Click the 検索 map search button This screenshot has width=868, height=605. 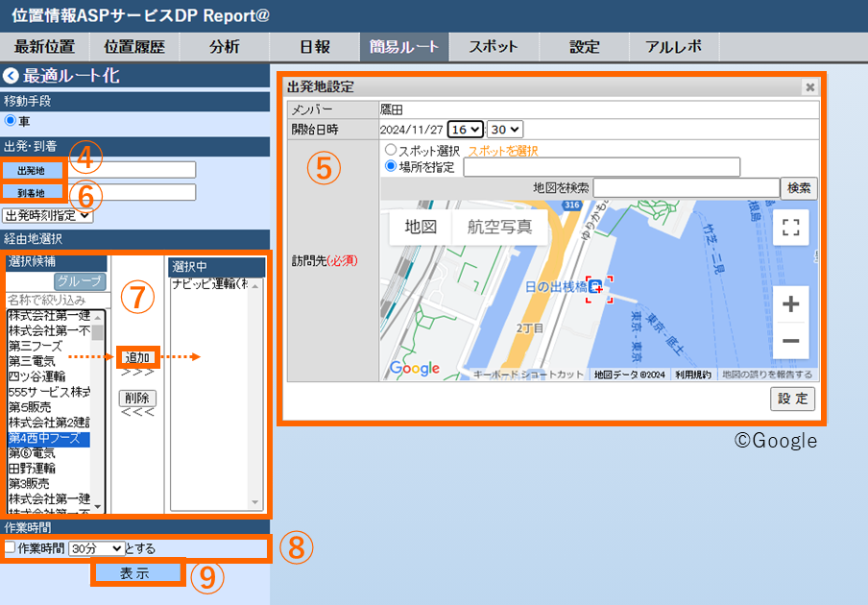[799, 188]
